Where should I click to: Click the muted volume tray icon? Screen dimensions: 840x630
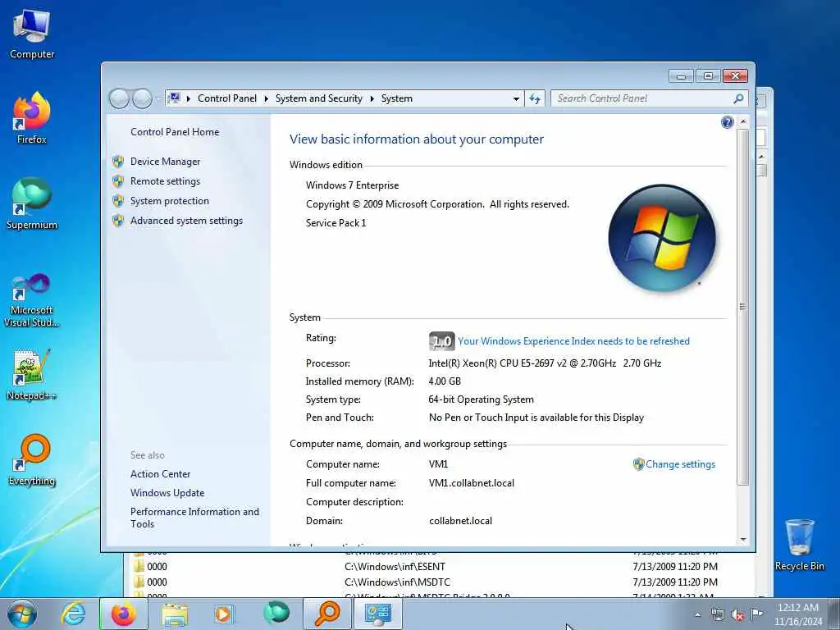737,614
